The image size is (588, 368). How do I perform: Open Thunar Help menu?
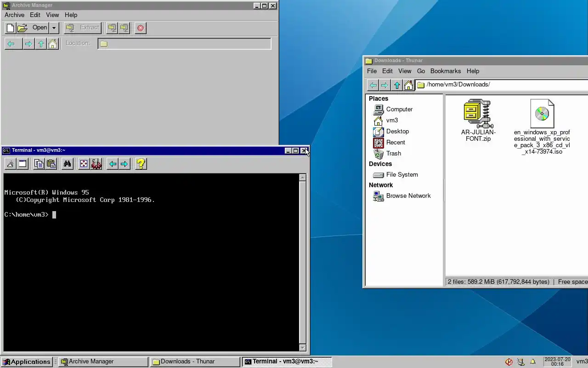click(x=473, y=71)
